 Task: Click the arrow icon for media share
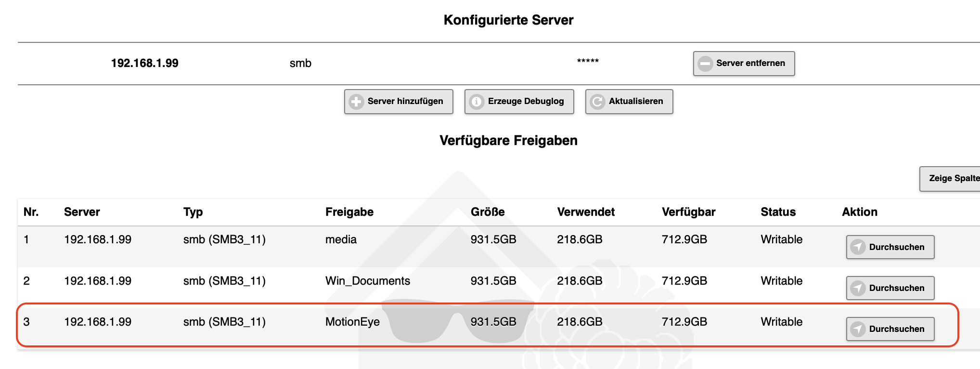click(x=857, y=247)
